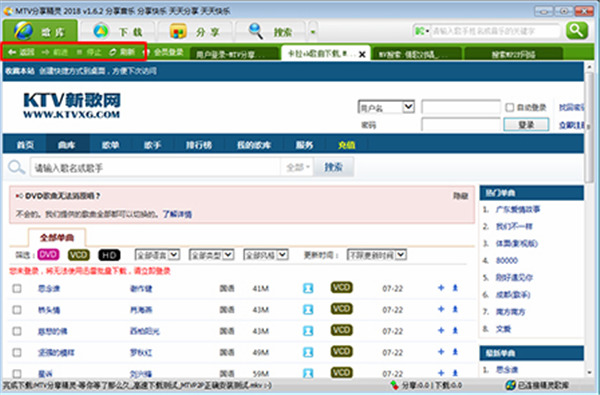Click the download arrow in the 49M row

(x=455, y=351)
